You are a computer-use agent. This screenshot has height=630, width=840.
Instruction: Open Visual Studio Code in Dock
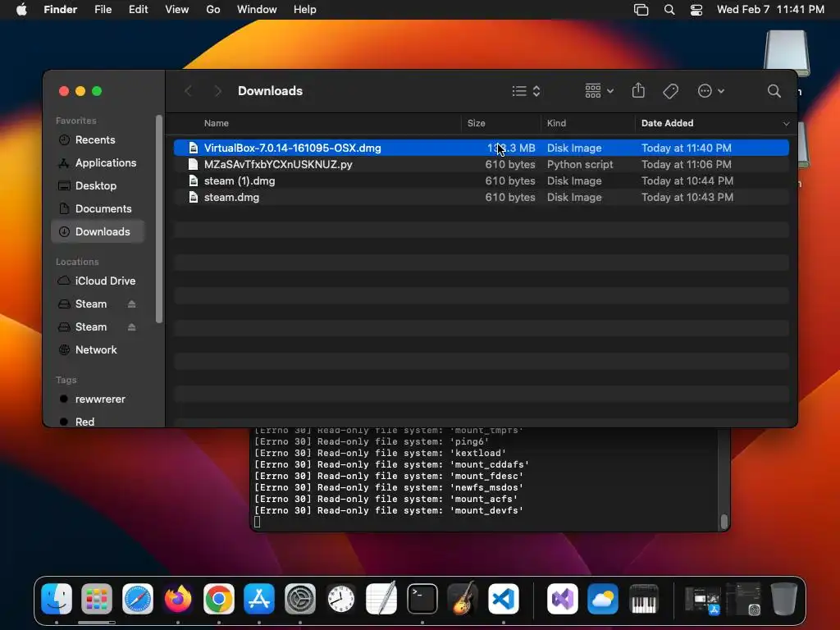(504, 598)
